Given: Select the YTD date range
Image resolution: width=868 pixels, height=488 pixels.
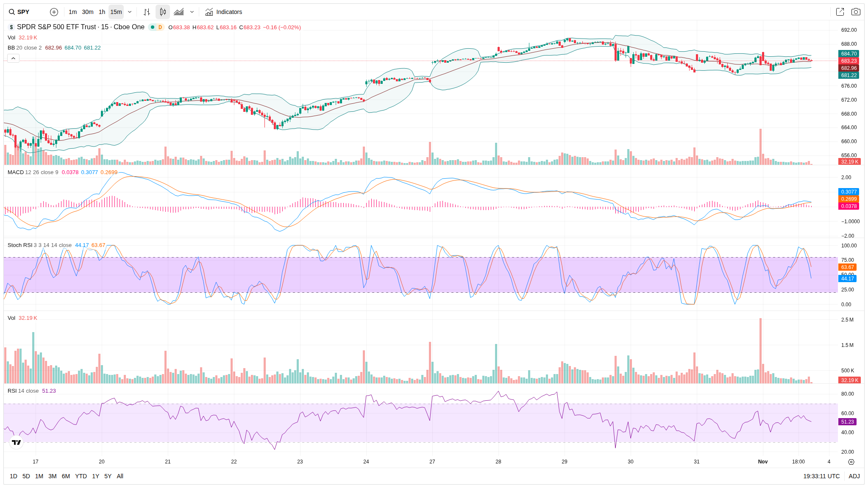Looking at the screenshot, I should point(81,476).
